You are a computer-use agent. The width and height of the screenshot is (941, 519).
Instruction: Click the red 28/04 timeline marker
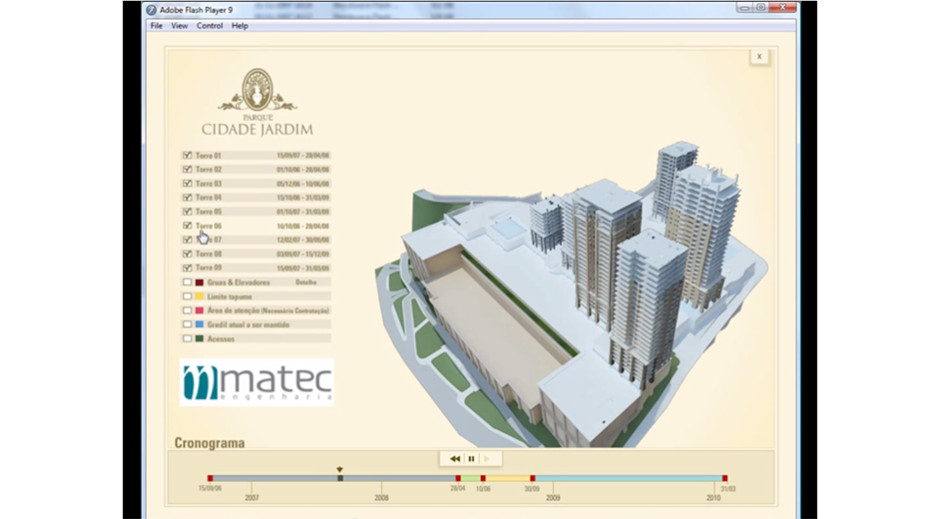click(458, 479)
